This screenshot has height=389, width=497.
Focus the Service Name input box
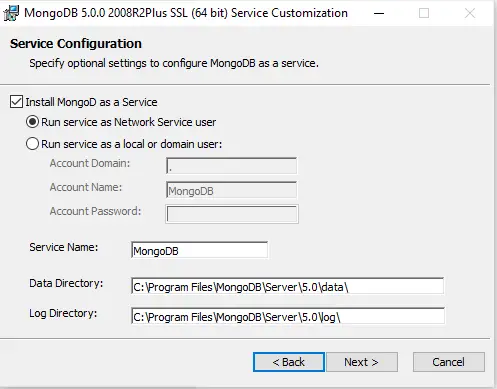[199, 250]
